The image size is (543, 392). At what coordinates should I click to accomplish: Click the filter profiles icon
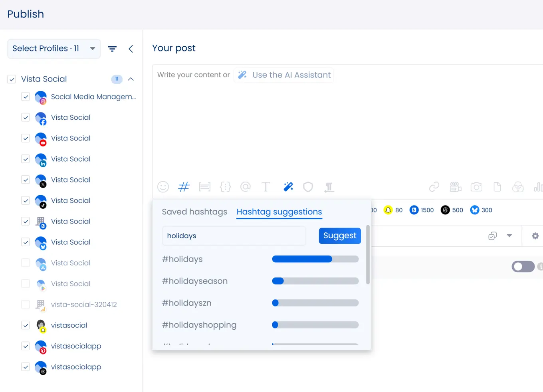coord(112,49)
